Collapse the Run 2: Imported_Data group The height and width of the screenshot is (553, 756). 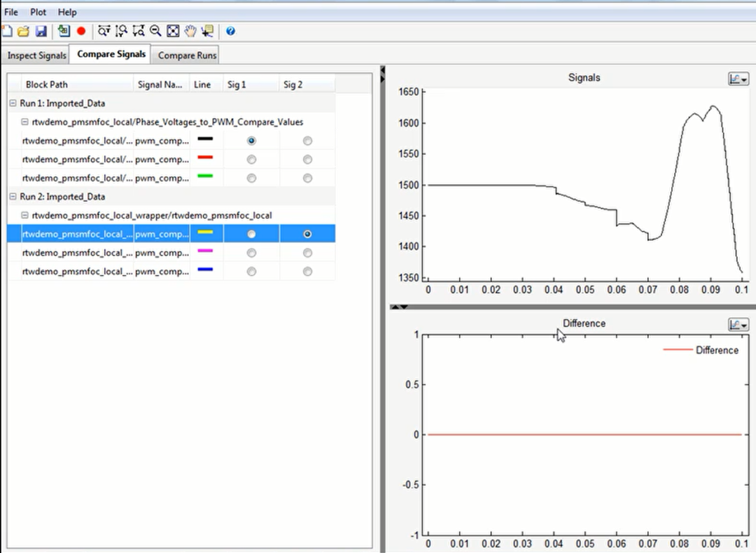[13, 197]
